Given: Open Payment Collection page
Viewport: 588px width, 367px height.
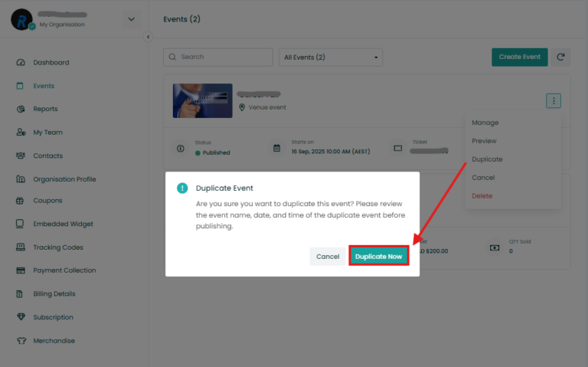Looking at the screenshot, I should [64, 270].
